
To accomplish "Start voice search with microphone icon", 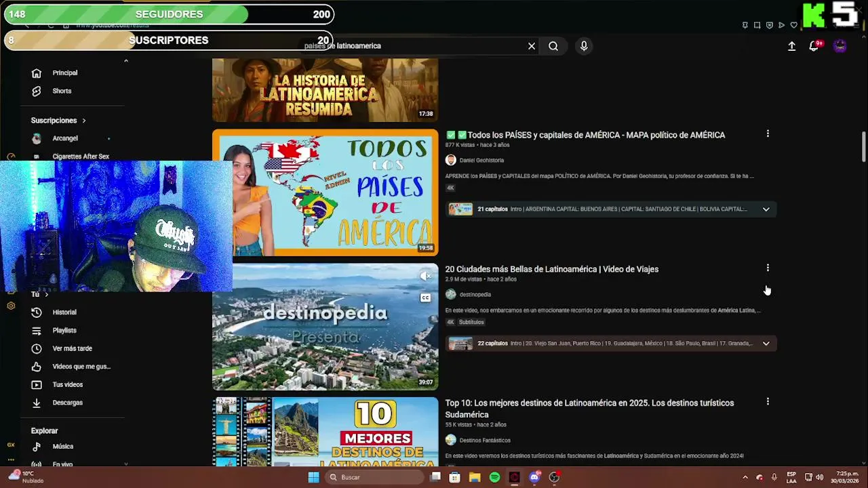I will [584, 46].
